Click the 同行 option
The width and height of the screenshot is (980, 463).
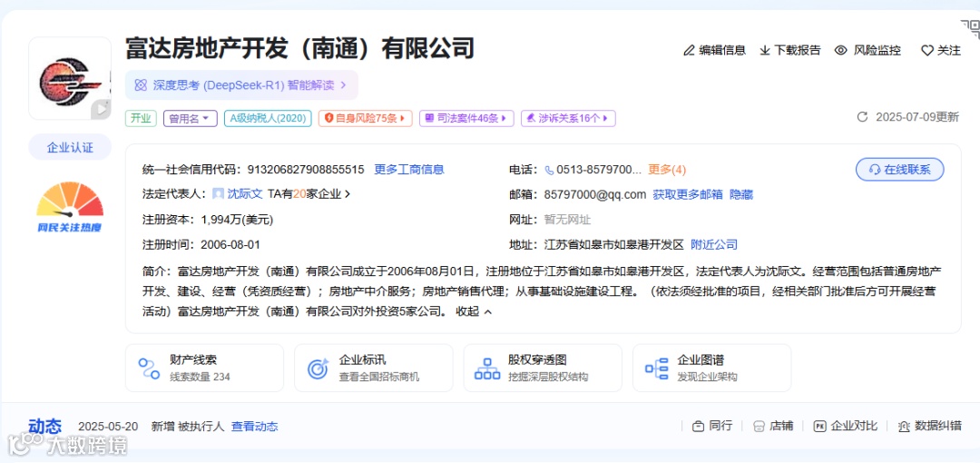(712, 426)
